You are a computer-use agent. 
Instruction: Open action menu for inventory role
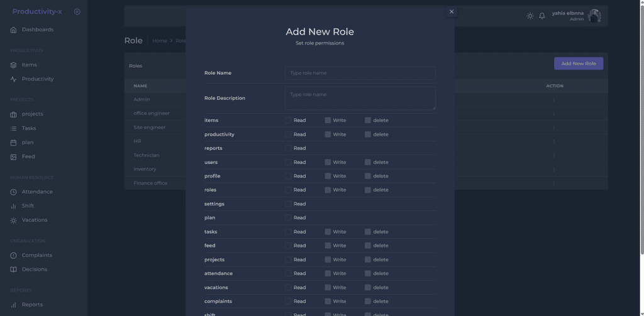(x=553, y=170)
